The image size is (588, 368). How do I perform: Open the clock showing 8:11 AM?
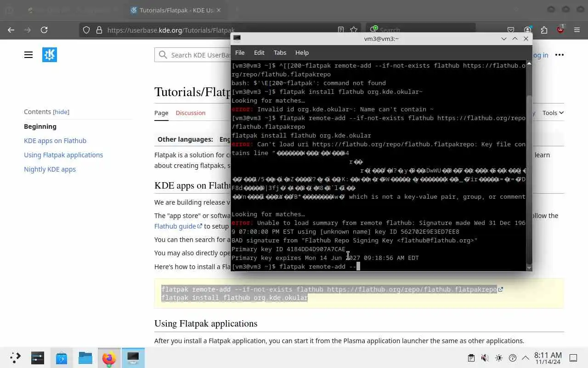548,358
